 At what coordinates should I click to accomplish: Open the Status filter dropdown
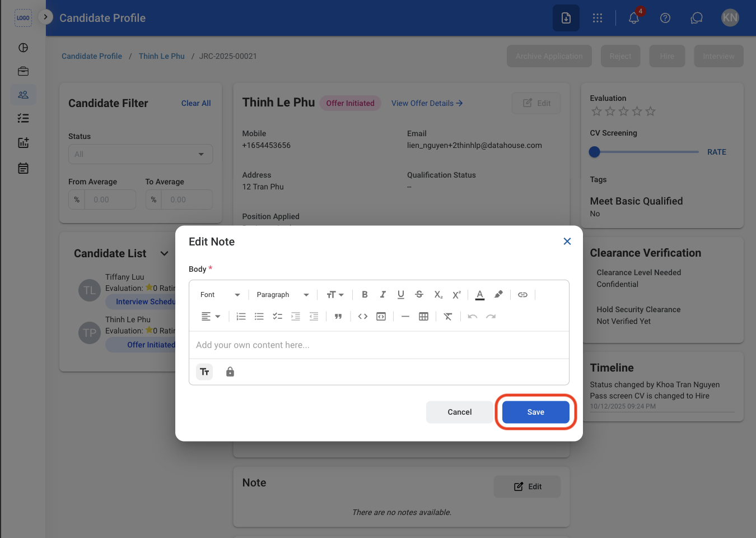141,154
